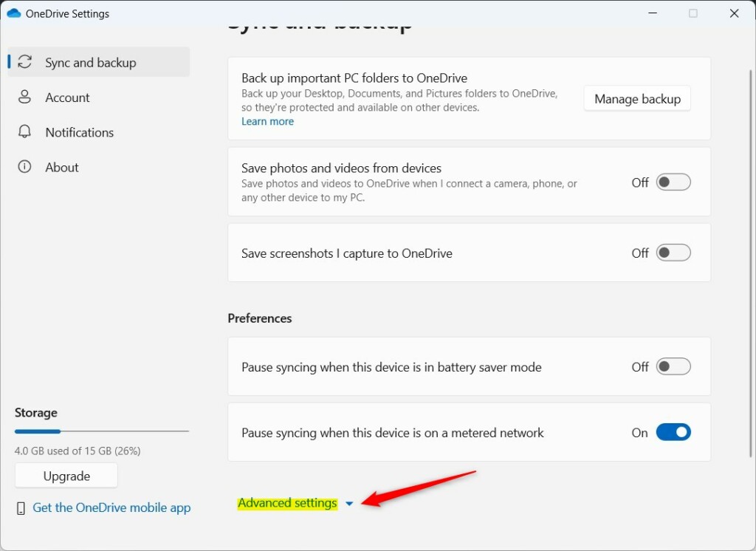Click the Sync and backup arrows icon

24,62
